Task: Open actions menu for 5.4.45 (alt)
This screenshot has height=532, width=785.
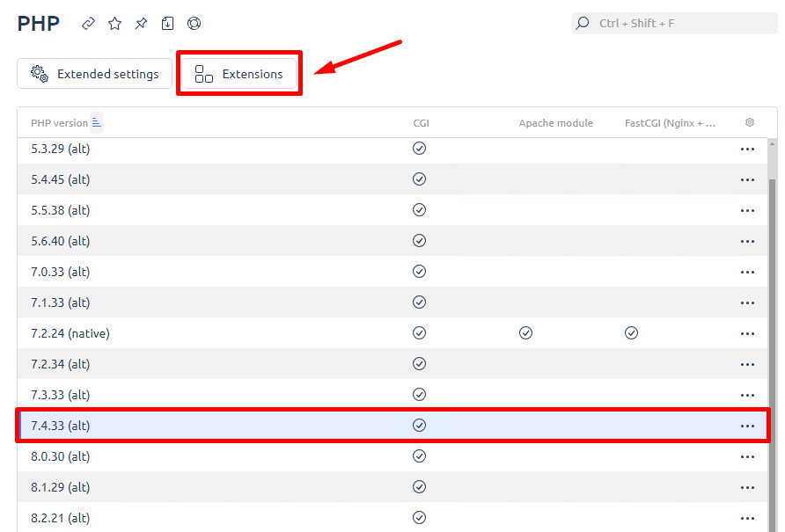Action: tap(747, 179)
